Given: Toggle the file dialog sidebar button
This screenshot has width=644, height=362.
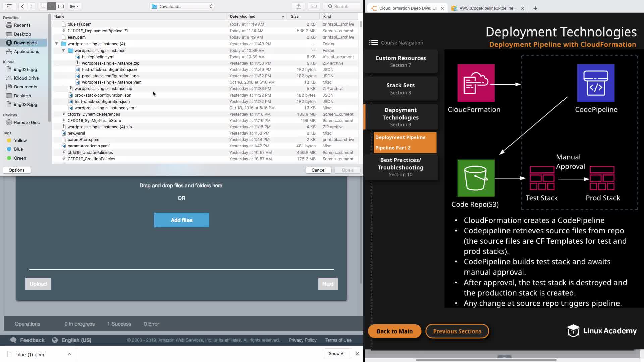Looking at the screenshot, I should 9,6.
